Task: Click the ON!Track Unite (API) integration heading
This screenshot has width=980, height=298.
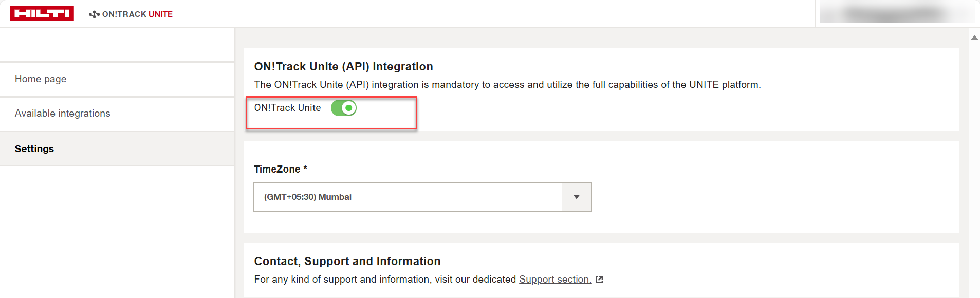Action: tap(343, 67)
